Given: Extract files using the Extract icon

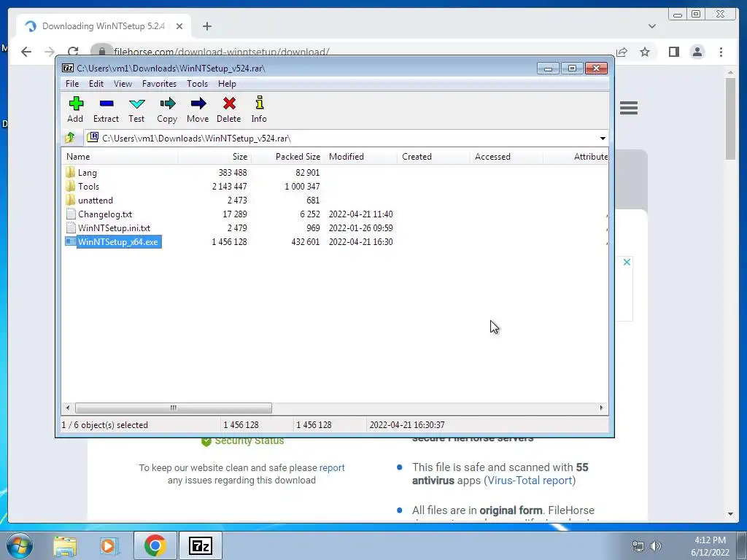Looking at the screenshot, I should coord(106,109).
